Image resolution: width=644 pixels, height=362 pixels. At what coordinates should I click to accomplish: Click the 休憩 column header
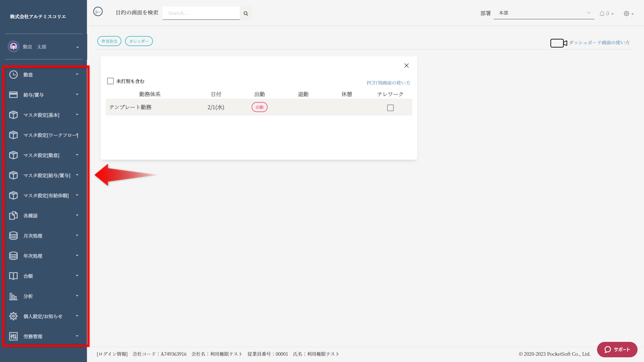347,94
